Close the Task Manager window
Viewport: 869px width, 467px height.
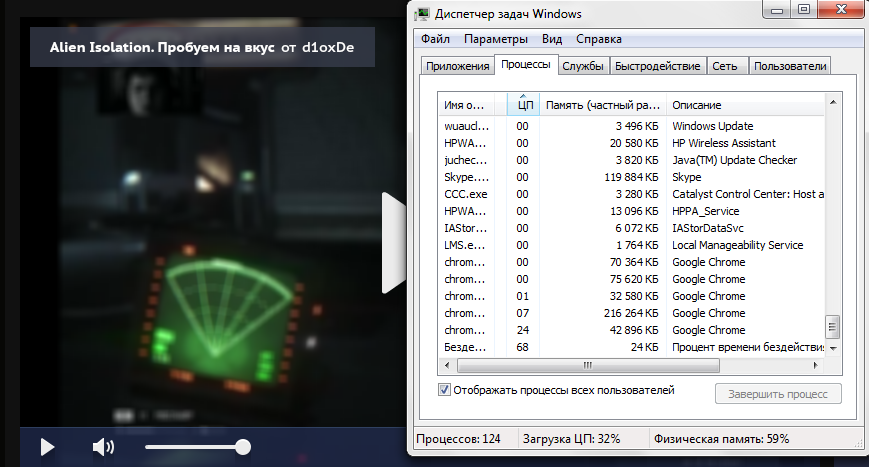(841, 10)
